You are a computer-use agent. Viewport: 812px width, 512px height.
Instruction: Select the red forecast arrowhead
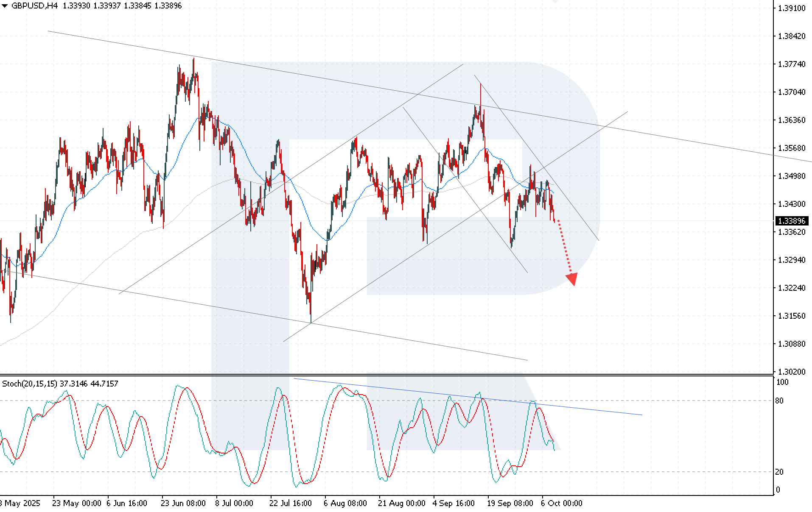coord(572,279)
